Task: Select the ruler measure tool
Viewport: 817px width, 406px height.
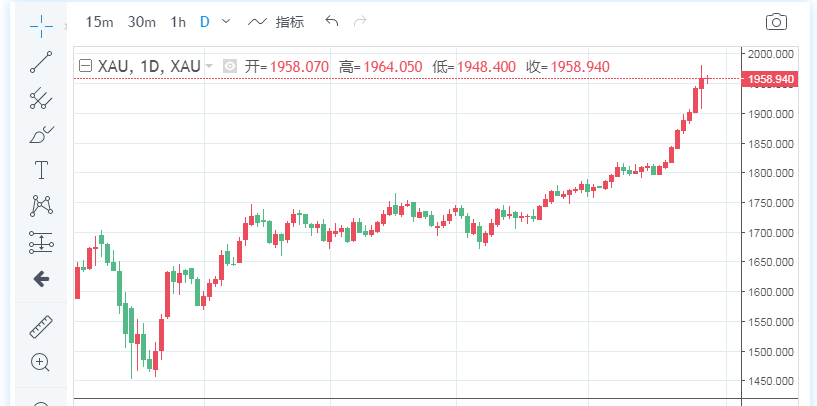Action: coord(41,326)
